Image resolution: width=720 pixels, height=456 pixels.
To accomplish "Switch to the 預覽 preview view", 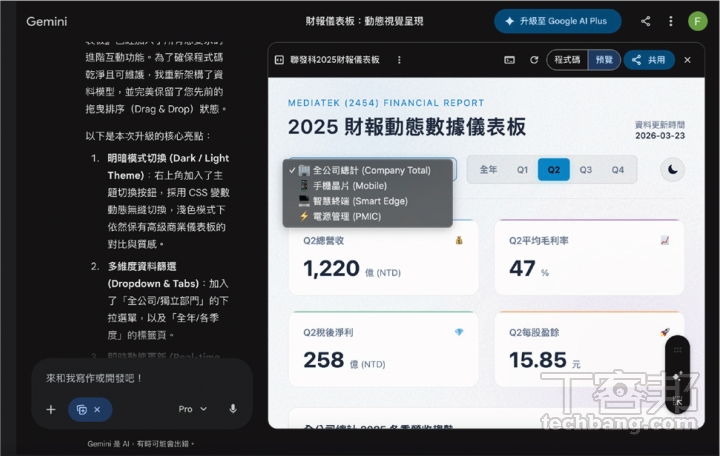I will [x=604, y=60].
